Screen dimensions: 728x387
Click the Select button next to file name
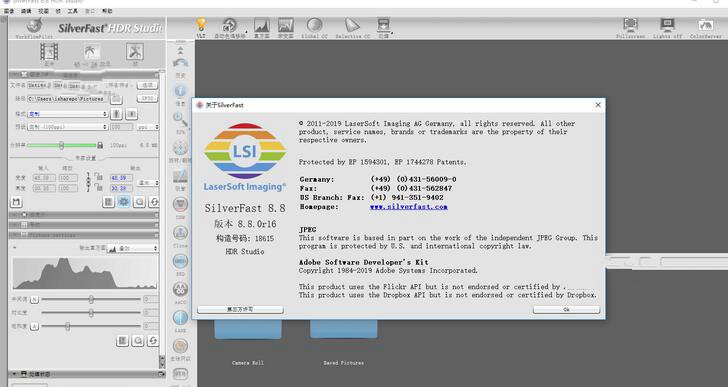pos(148,85)
